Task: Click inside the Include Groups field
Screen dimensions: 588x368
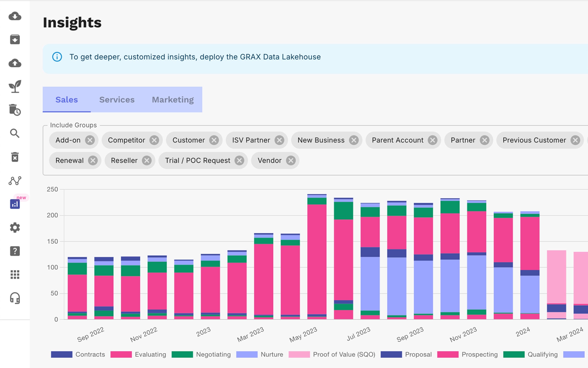Action: (315, 150)
